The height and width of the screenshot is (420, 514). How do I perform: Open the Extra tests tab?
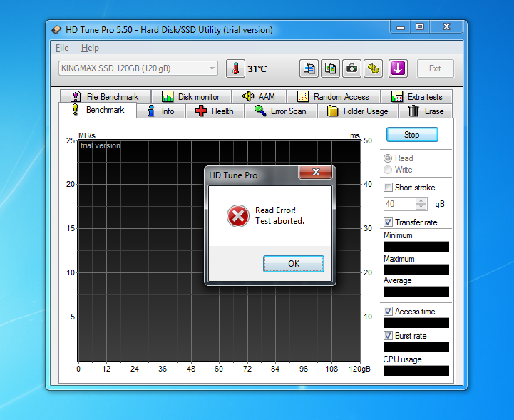click(x=416, y=97)
